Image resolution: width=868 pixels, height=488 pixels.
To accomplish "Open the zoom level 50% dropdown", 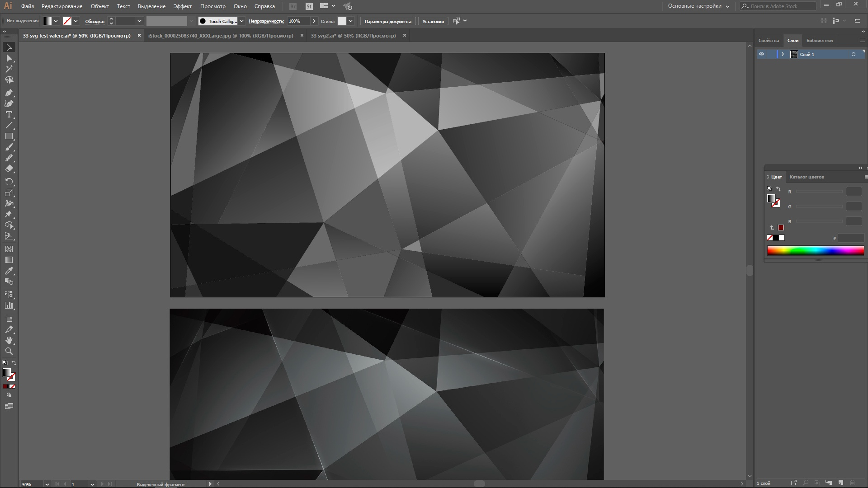I will click(x=47, y=484).
